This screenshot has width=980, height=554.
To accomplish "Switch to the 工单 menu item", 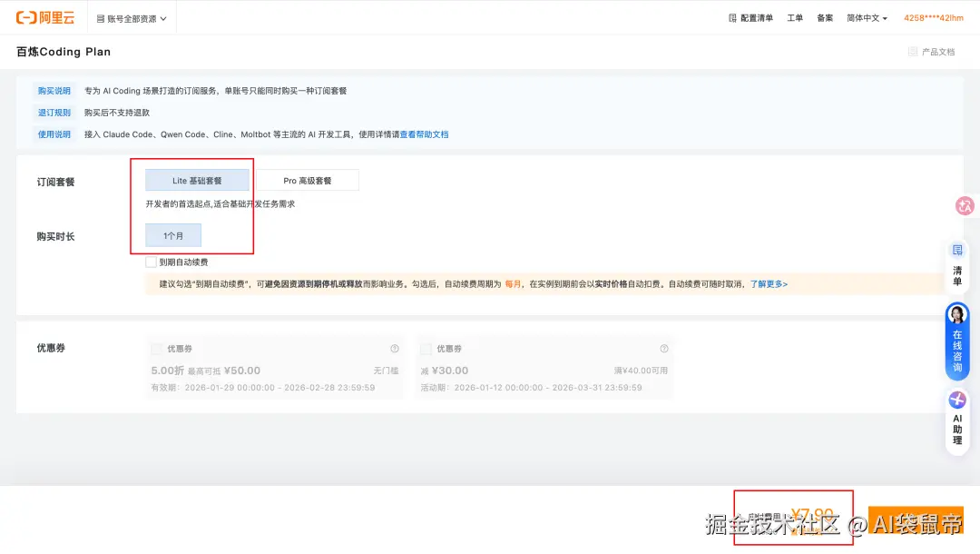I will 795,16.
